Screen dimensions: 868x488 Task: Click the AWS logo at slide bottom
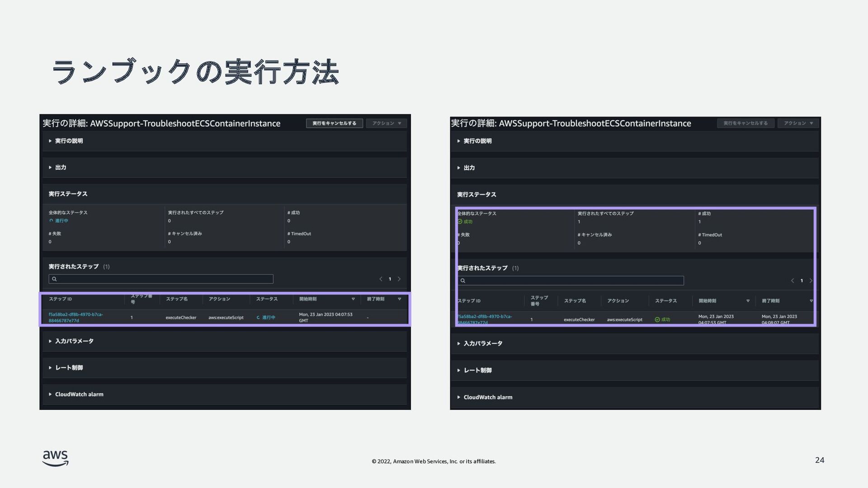56,458
